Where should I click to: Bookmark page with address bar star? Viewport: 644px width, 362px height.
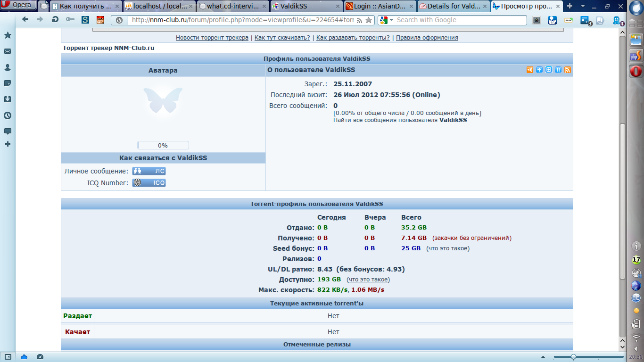[369, 20]
